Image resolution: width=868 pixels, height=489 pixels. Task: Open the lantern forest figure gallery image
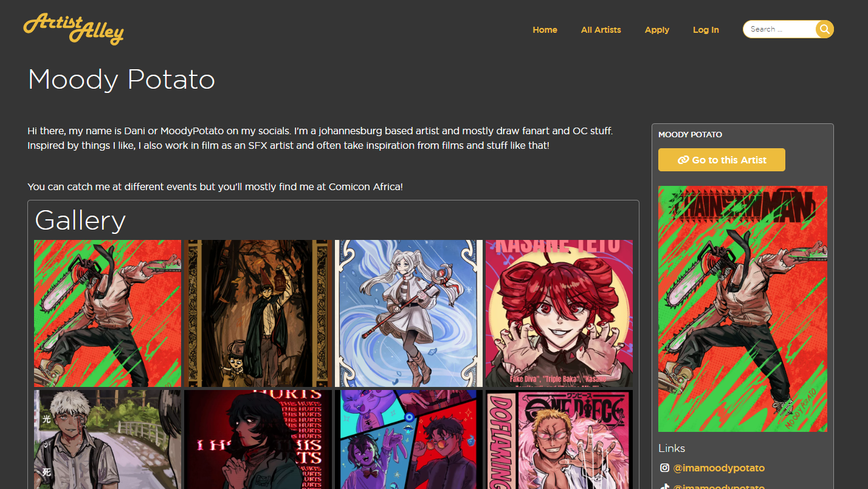tap(258, 313)
